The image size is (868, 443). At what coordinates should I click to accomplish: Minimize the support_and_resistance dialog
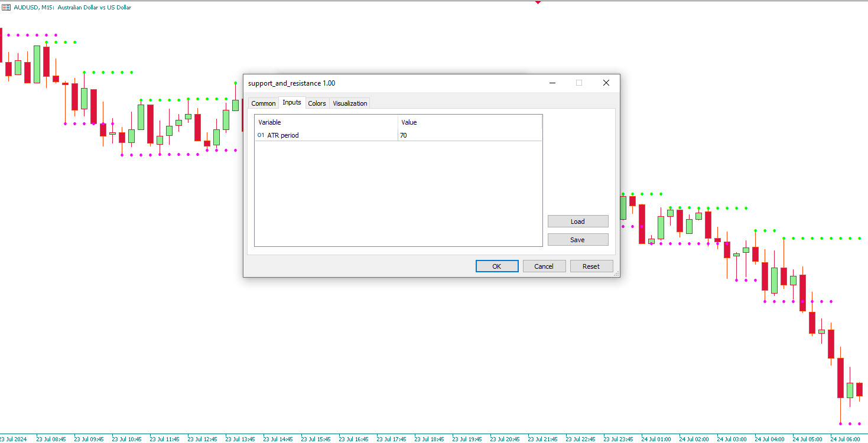click(x=552, y=83)
